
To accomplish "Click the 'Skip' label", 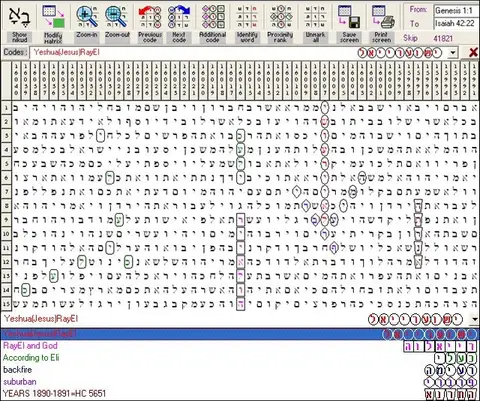I will pos(410,38).
